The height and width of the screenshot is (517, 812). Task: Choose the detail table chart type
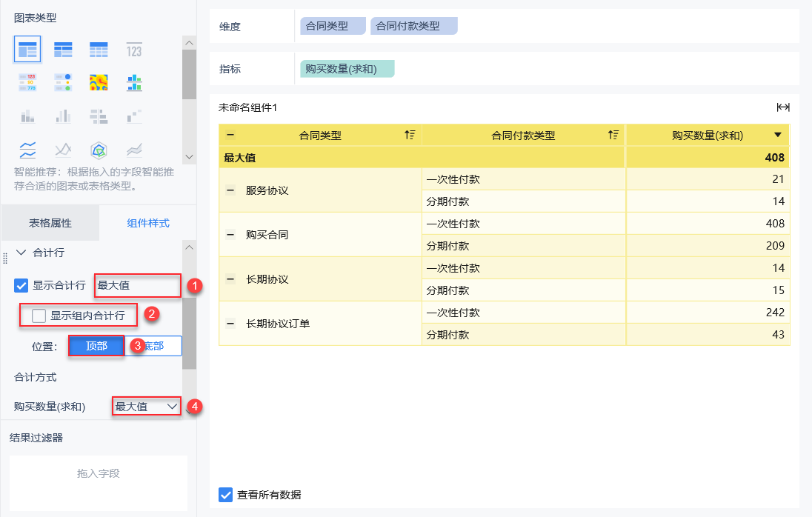[99, 50]
